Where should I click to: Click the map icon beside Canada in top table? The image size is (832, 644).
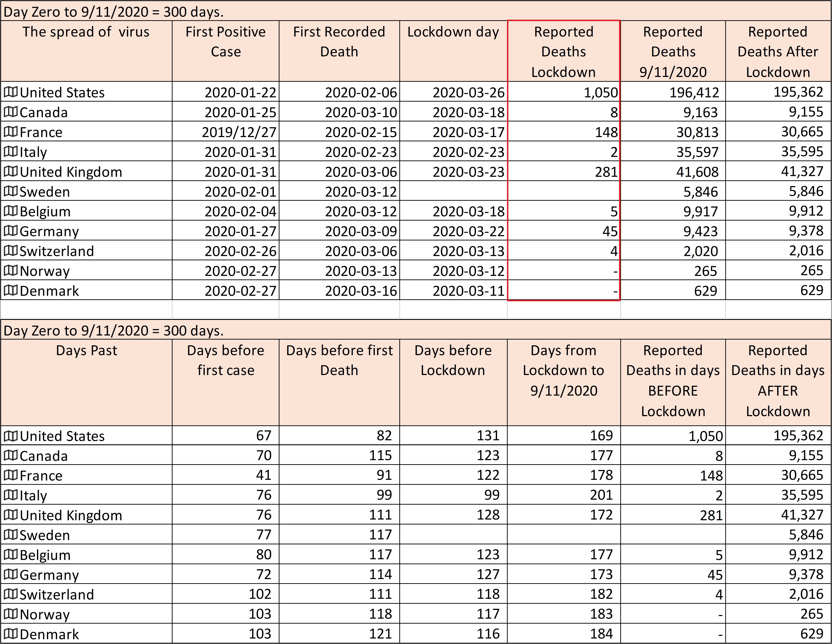pos(11,112)
